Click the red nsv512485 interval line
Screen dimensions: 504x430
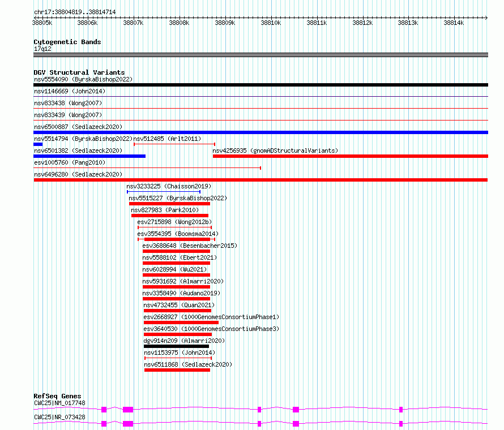pyautogui.click(x=174, y=144)
